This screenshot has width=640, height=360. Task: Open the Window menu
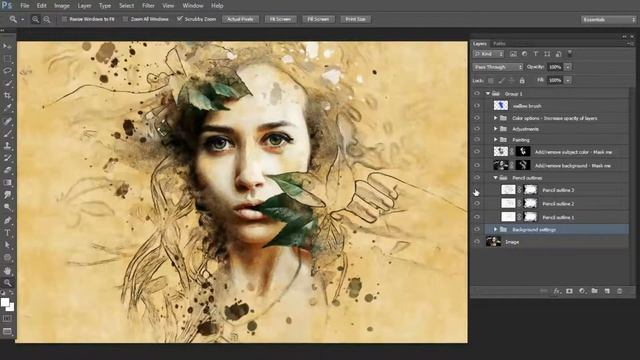(x=193, y=6)
